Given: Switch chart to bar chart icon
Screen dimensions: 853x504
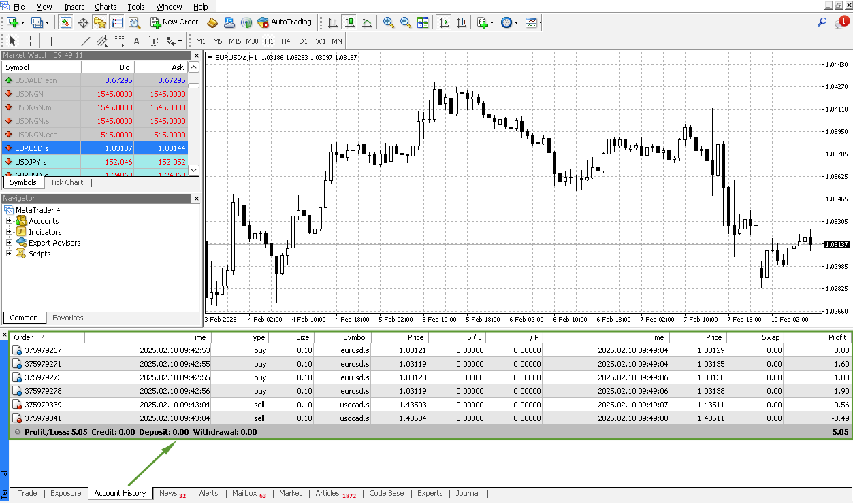Looking at the screenshot, I should pyautogui.click(x=333, y=22).
